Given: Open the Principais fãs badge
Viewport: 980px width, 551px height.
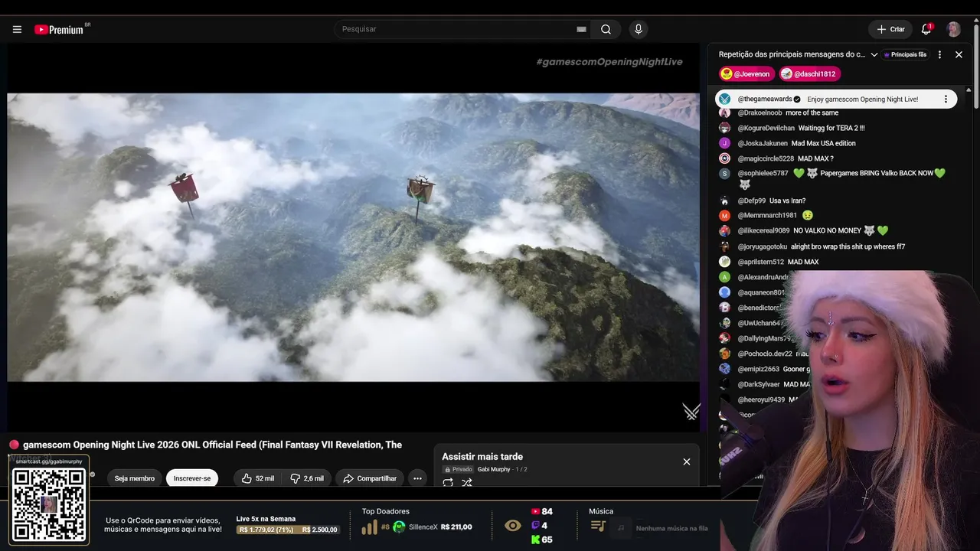Looking at the screenshot, I should (x=905, y=54).
